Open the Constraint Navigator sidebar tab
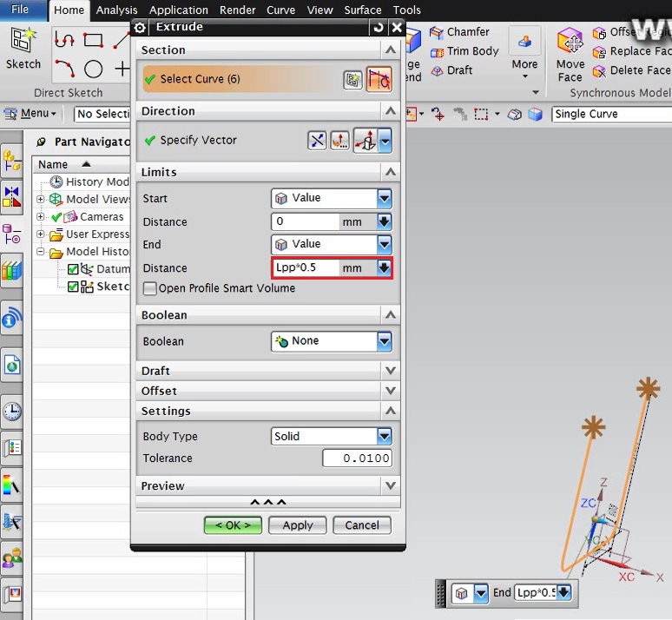Image resolution: width=672 pixels, height=620 pixels. (x=11, y=199)
